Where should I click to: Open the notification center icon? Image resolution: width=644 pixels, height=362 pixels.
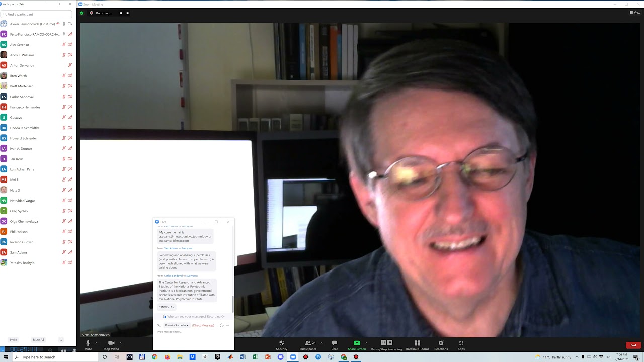point(636,357)
